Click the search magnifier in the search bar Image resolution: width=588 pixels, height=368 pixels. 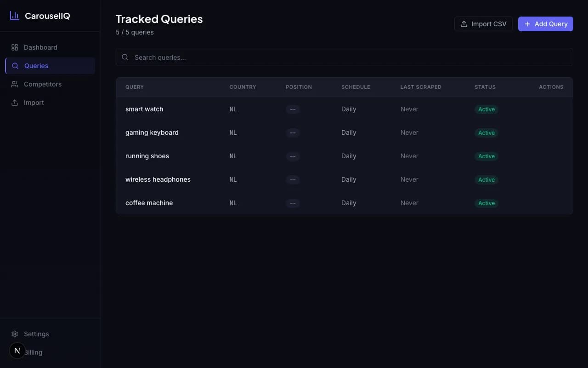[x=125, y=57]
